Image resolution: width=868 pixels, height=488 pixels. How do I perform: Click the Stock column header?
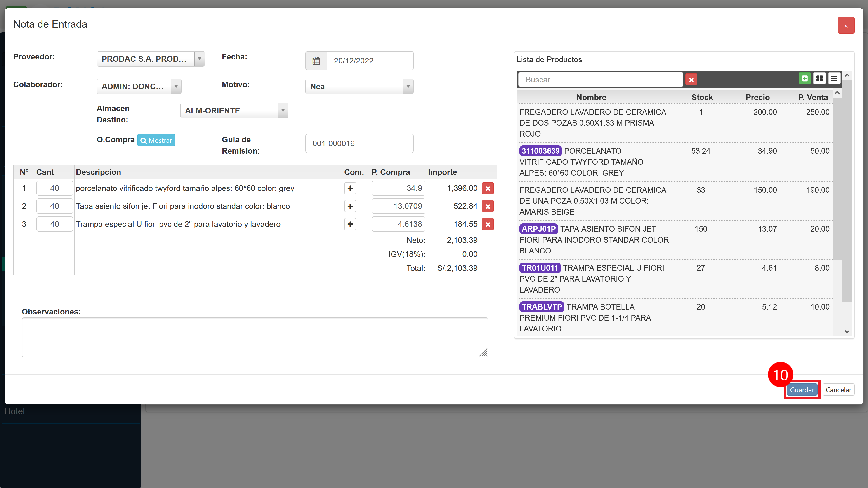coord(702,97)
